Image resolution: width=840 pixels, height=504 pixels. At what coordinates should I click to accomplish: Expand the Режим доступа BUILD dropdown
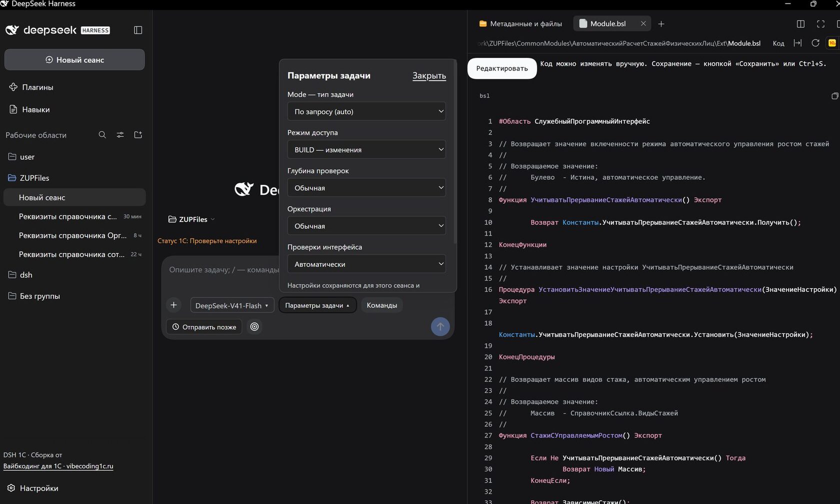point(366,149)
